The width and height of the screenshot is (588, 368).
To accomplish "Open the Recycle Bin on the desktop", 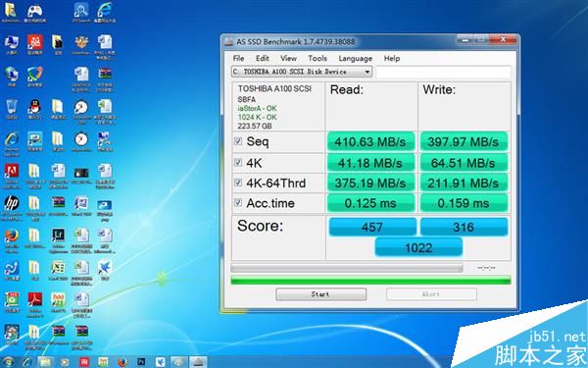I will (x=11, y=108).
